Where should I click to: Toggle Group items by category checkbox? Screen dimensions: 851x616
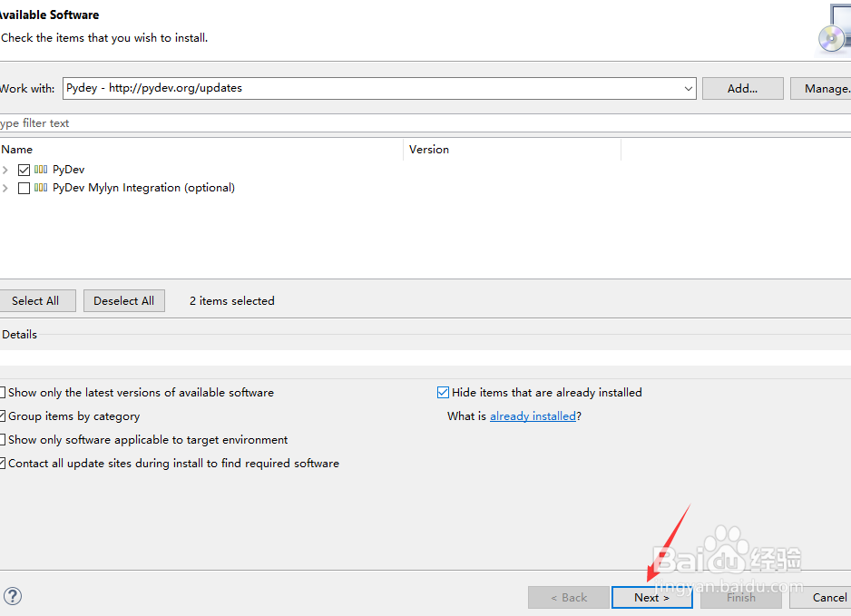click(x=2, y=416)
